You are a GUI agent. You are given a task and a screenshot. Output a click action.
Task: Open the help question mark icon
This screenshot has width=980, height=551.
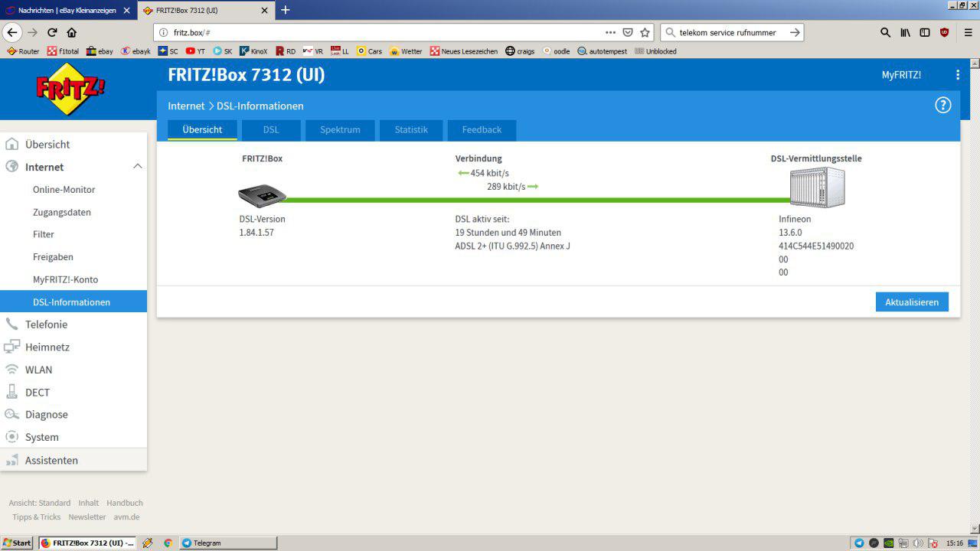[x=943, y=106]
